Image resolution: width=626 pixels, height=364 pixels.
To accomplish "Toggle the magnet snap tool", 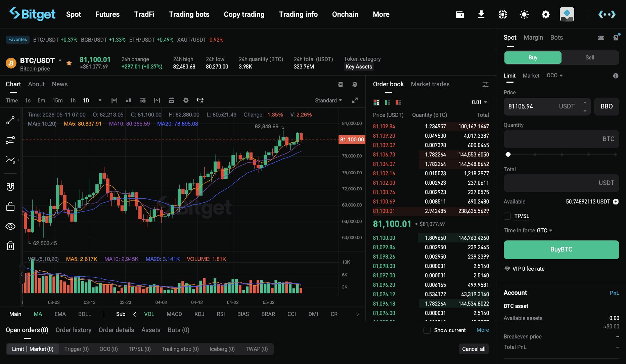I will tap(10, 187).
